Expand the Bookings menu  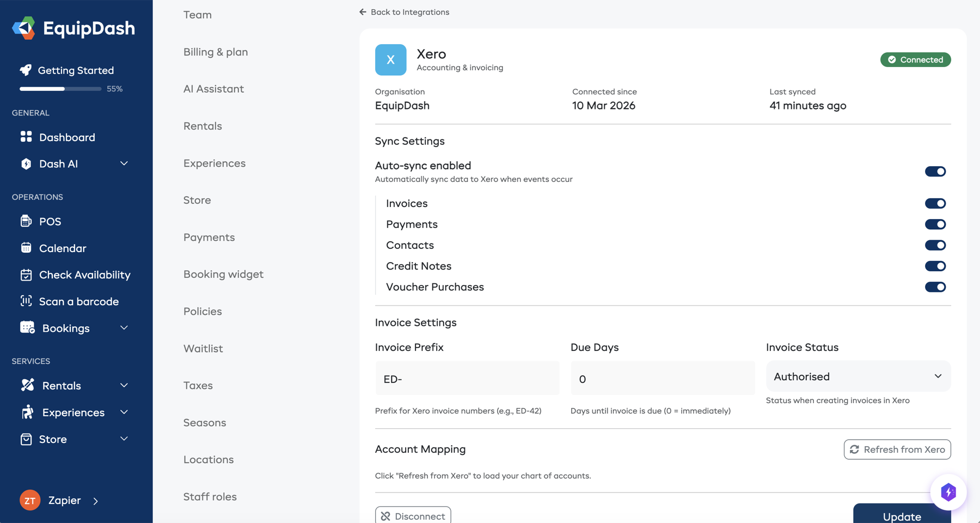124,328
